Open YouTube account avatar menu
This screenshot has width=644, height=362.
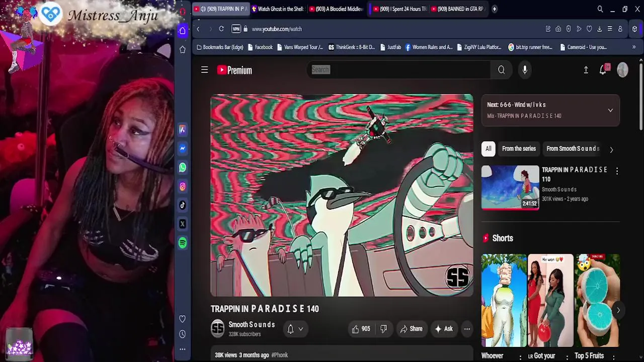click(x=623, y=70)
